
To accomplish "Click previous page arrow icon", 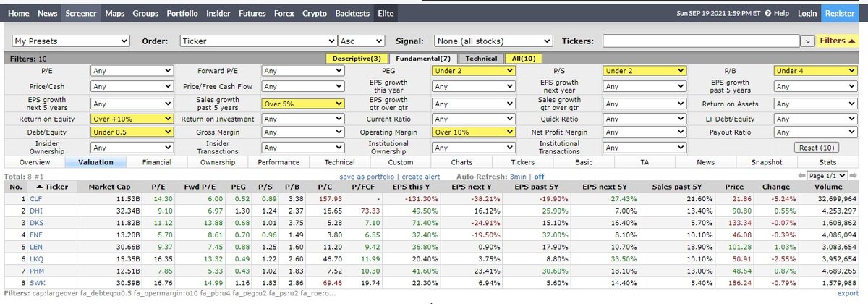I will tap(801, 176).
